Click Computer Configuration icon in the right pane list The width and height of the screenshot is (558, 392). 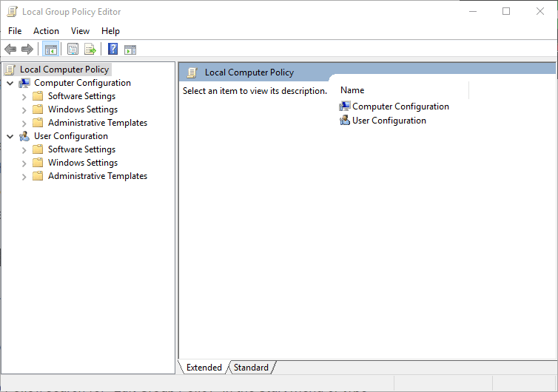tap(344, 107)
